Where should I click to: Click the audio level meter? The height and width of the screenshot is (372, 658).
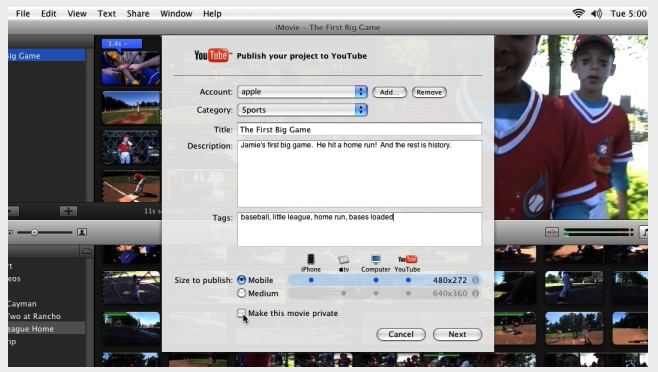click(x=598, y=232)
